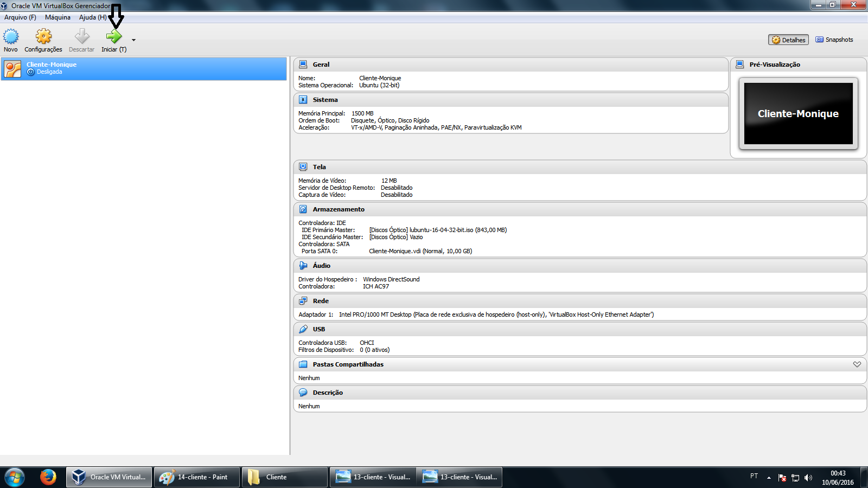Open the USB settings heading

[319, 329]
